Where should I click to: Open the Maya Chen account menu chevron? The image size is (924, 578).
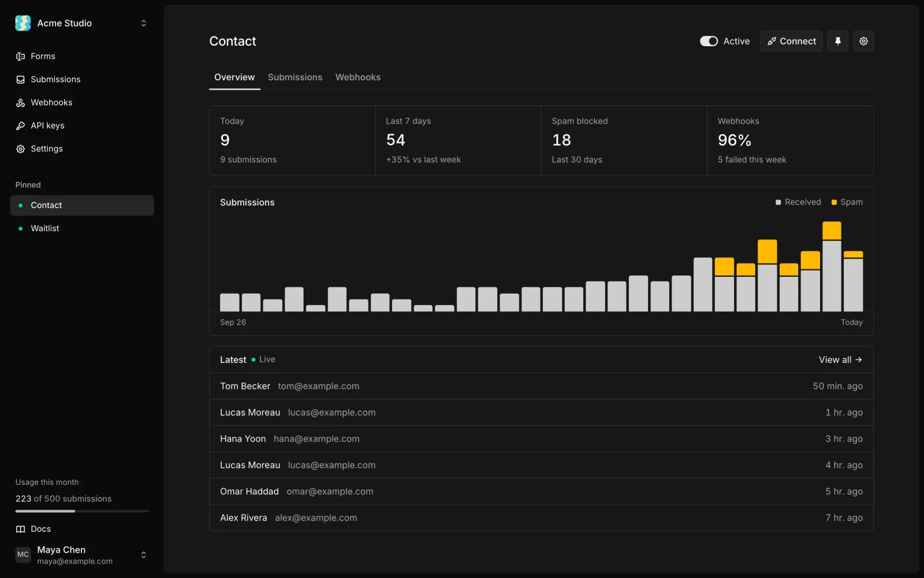tap(144, 555)
